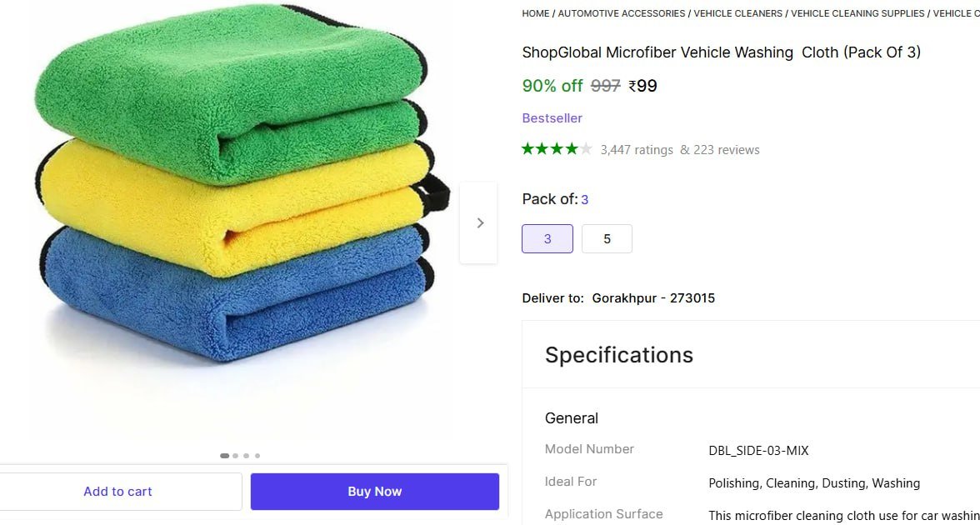View the 3,447 ratings link
Screen dimensions: 980x525
click(637, 150)
